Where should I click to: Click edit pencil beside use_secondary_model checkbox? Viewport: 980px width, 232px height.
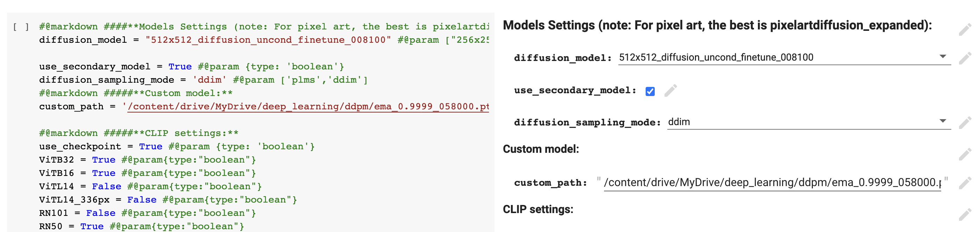tap(671, 91)
